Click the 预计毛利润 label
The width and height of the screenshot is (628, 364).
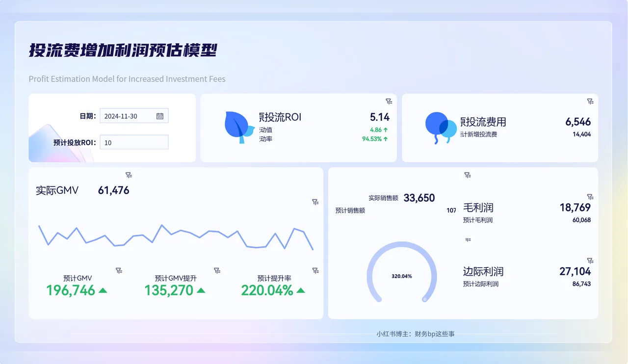(478, 220)
